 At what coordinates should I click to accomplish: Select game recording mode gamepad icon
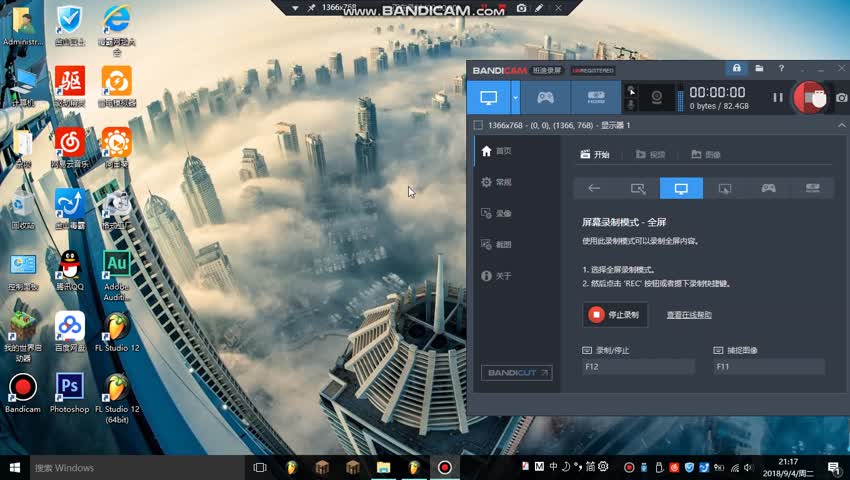pyautogui.click(x=545, y=98)
